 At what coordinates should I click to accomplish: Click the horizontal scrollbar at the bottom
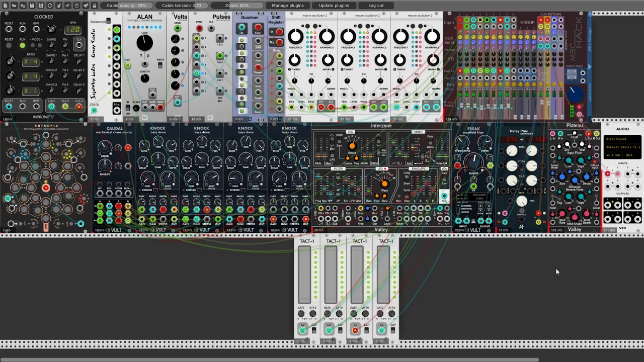[270, 359]
